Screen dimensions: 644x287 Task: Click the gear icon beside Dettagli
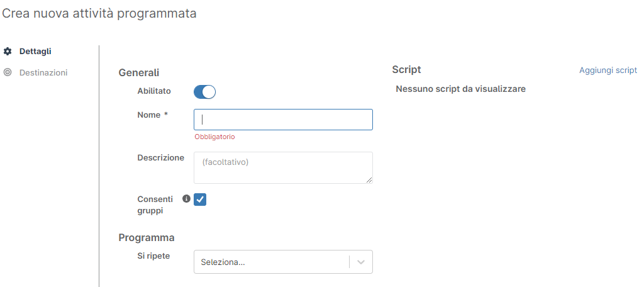8,51
